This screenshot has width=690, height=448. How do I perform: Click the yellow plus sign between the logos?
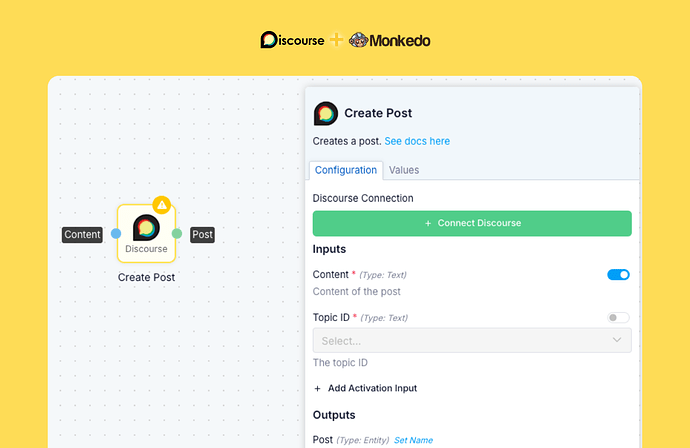click(336, 40)
